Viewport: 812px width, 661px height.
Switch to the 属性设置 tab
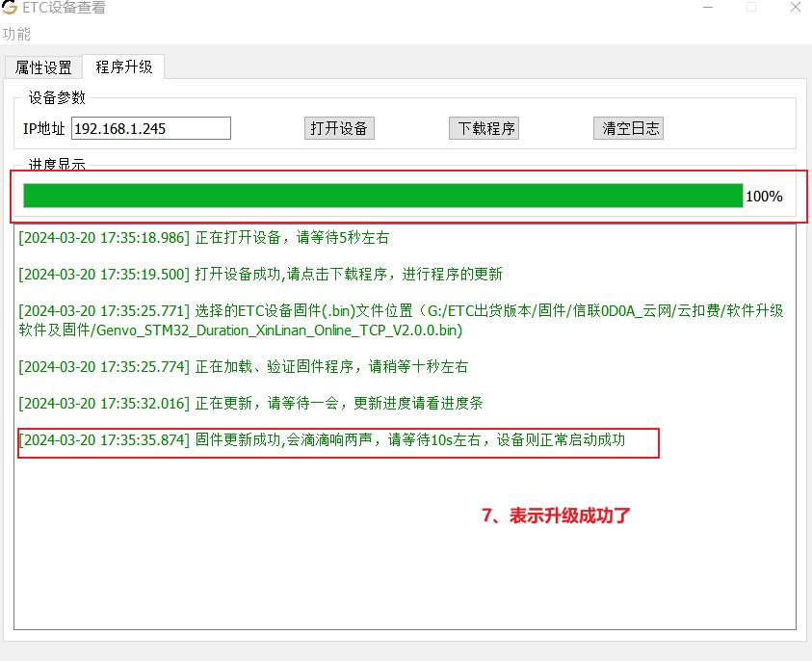click(x=43, y=67)
